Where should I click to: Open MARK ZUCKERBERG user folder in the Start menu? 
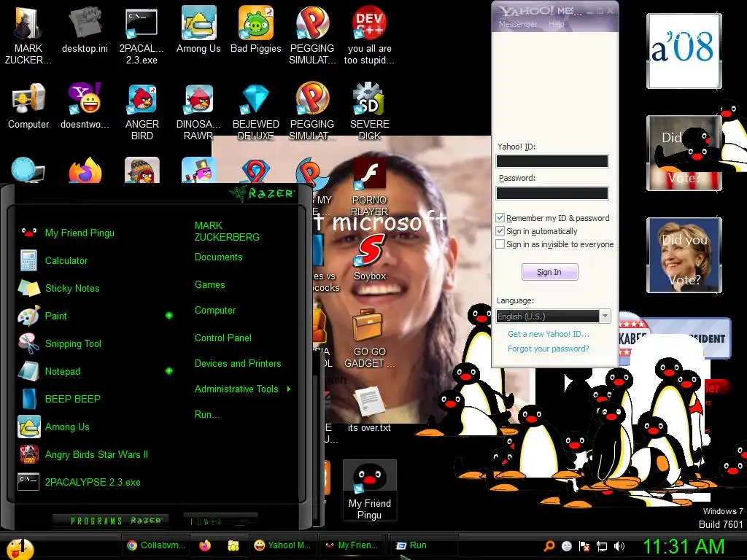pos(227,231)
